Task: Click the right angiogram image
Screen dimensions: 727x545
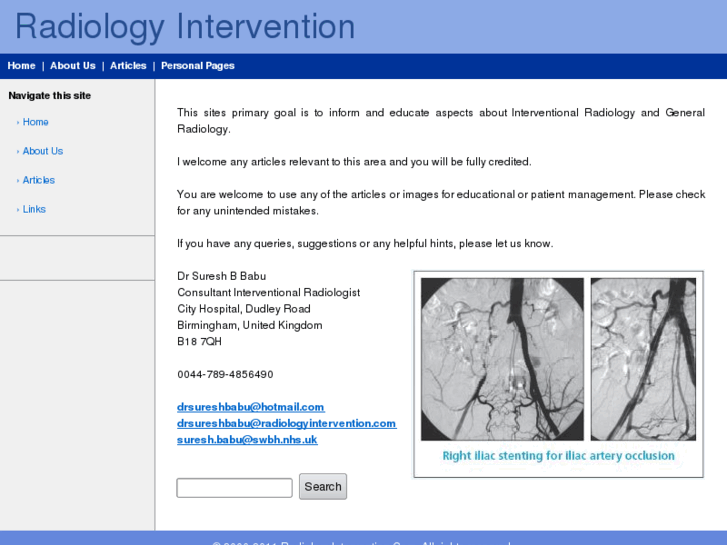Action: click(643, 359)
